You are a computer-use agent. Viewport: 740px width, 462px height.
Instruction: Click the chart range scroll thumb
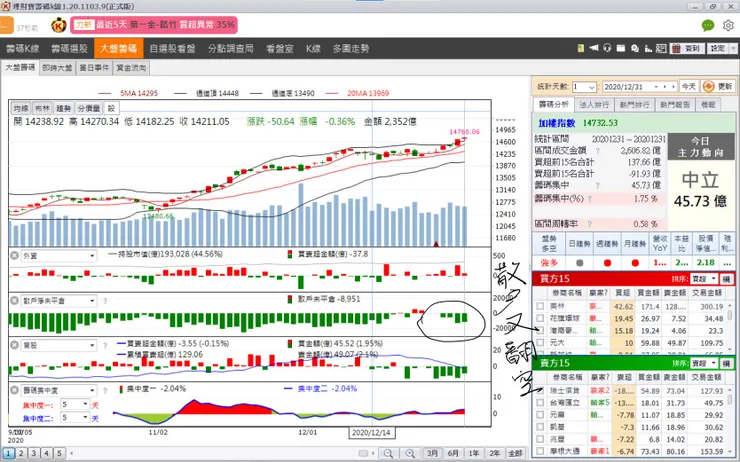(363, 454)
